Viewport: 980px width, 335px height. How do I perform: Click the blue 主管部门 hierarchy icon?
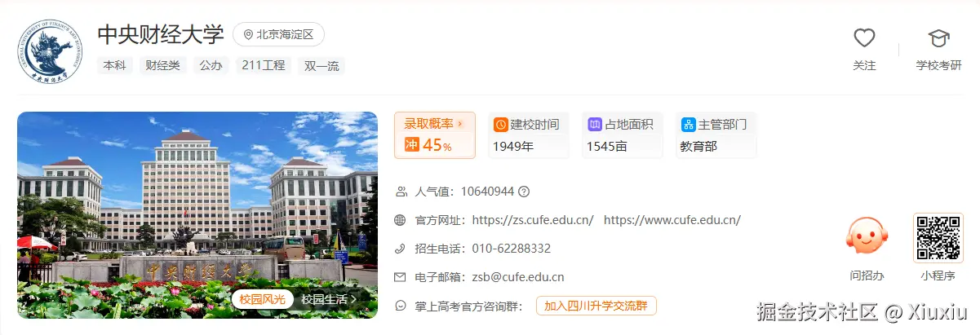pyautogui.click(x=688, y=125)
